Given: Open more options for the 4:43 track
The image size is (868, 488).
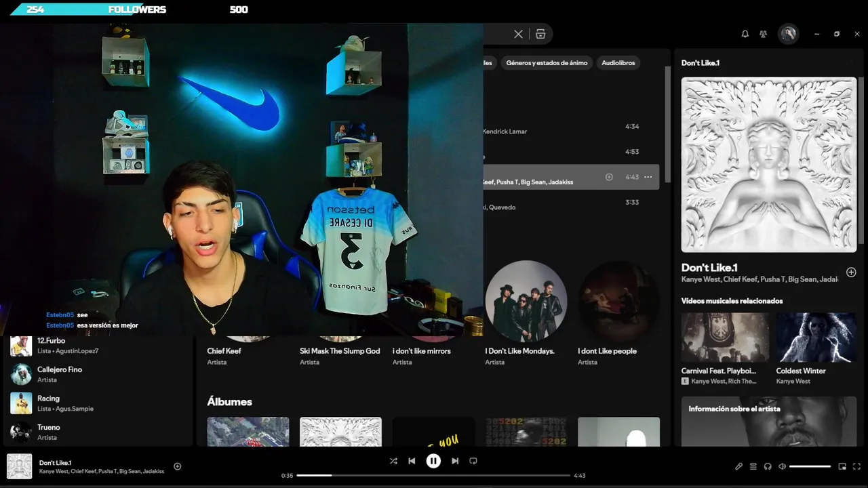Looking at the screenshot, I should coord(648,177).
